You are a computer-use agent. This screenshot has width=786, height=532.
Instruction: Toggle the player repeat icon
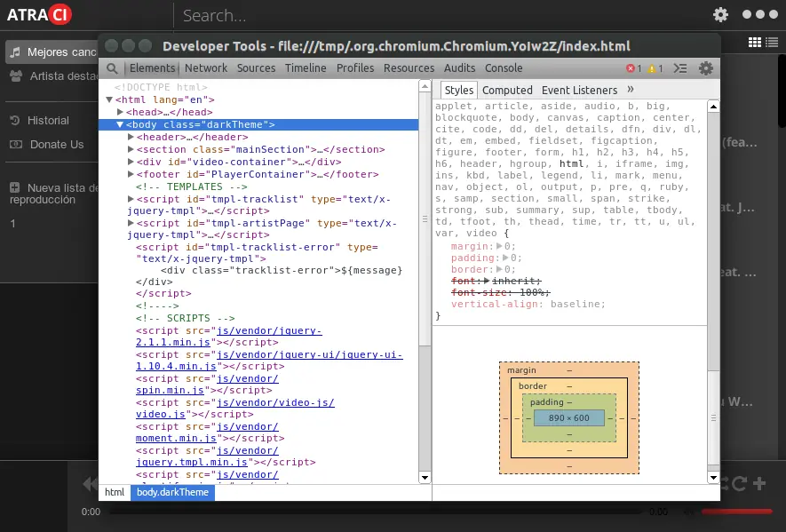click(740, 483)
